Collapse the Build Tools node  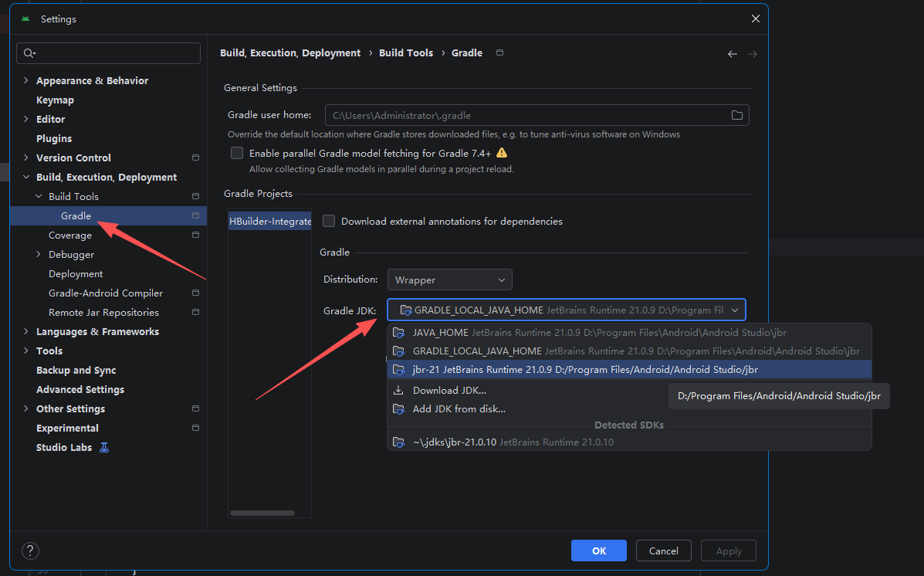coord(39,196)
